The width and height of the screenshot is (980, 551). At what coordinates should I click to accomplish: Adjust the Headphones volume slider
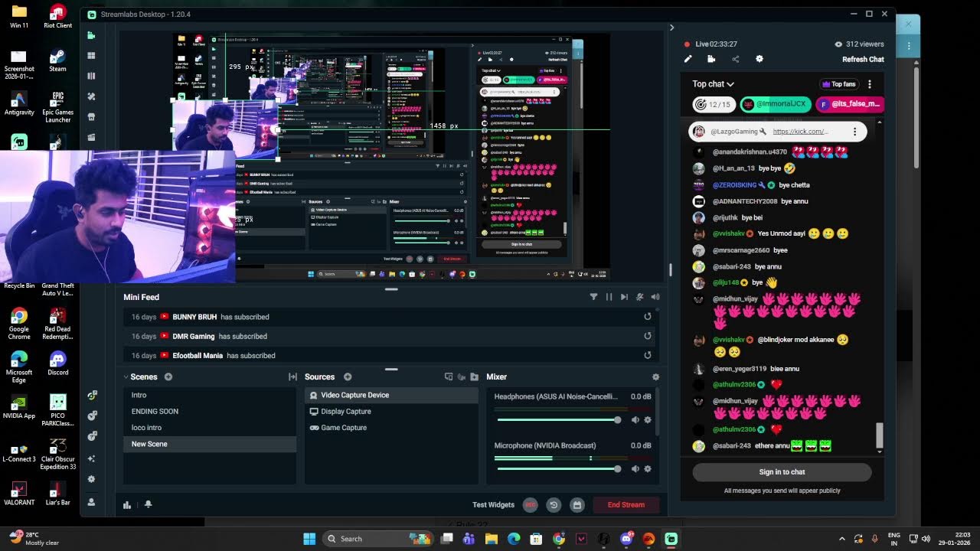(558, 419)
